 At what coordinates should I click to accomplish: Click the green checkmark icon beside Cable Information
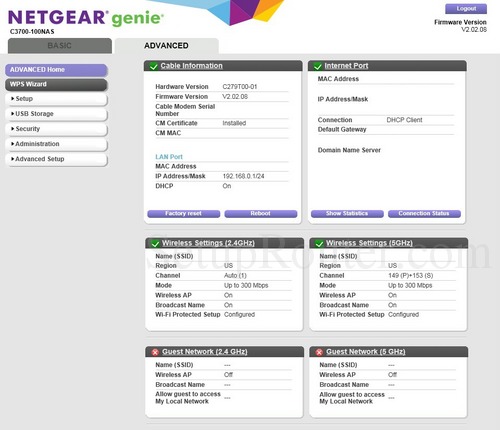tap(153, 66)
